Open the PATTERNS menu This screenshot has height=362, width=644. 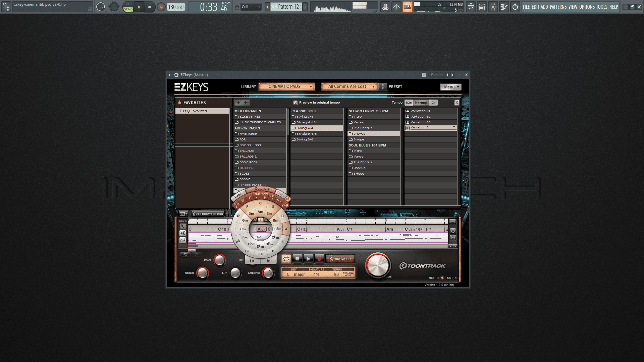[558, 7]
